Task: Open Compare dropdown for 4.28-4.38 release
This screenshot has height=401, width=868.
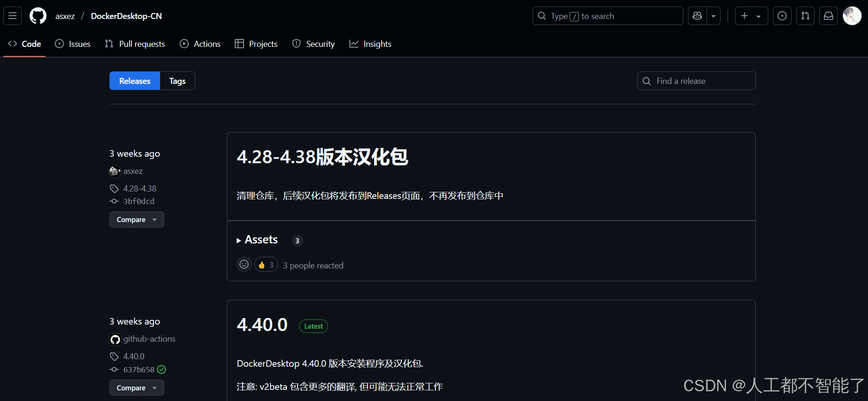Action: [137, 219]
